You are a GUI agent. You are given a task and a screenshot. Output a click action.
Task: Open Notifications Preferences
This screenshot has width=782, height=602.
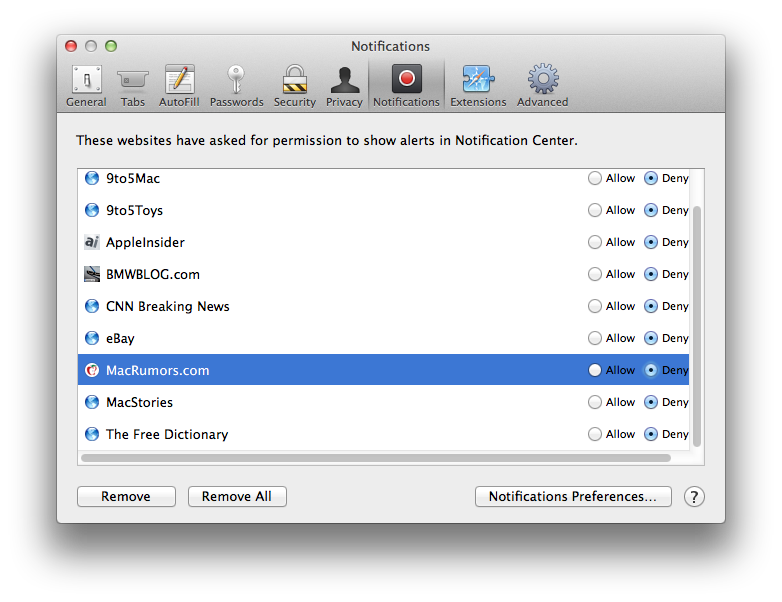(573, 497)
